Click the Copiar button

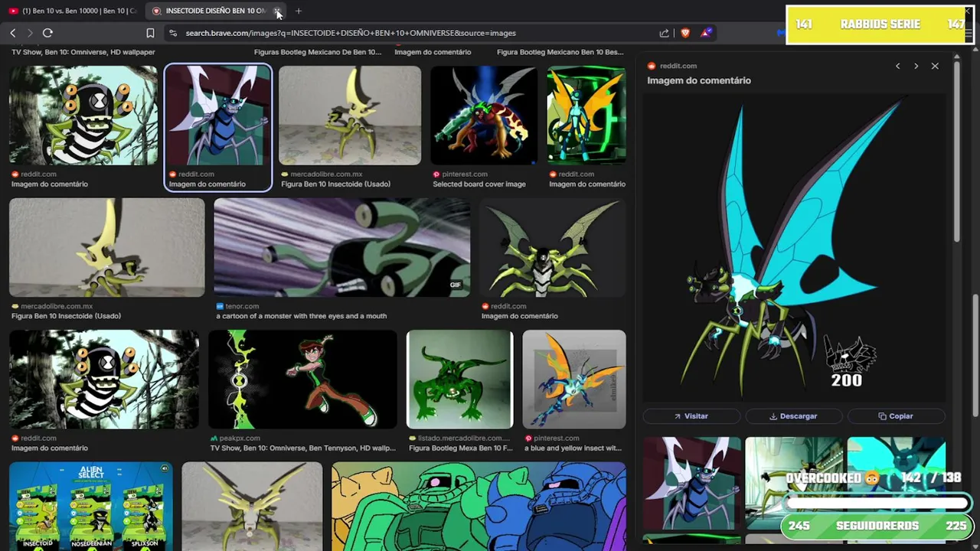896,416
